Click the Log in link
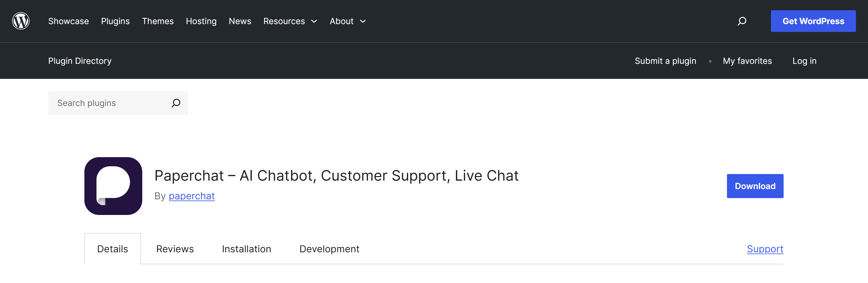This screenshot has width=868, height=283. [x=804, y=61]
